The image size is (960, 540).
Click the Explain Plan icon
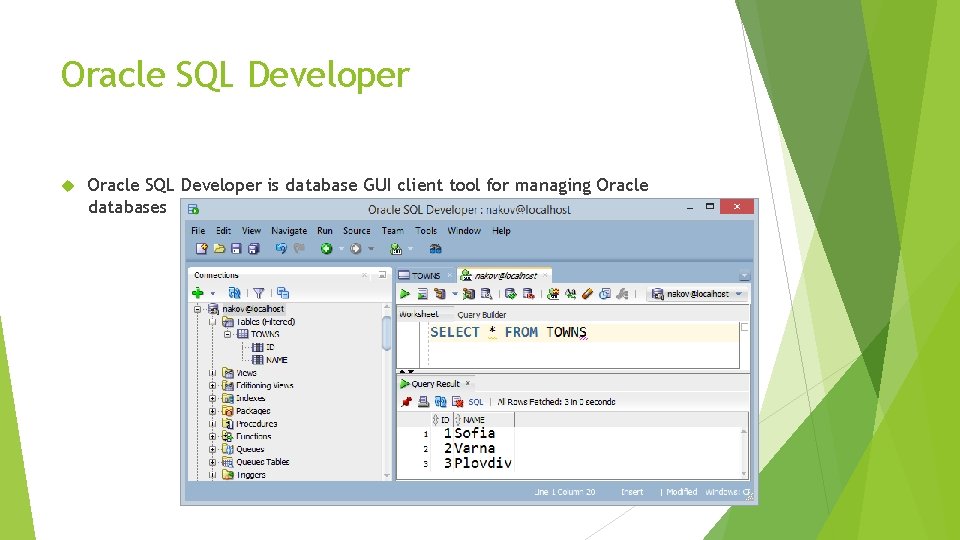439,294
